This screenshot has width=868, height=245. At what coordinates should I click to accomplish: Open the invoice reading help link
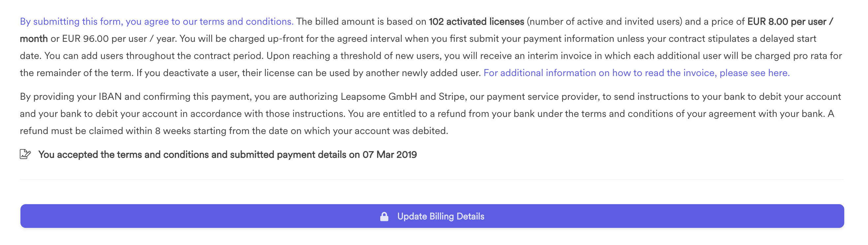coord(636,73)
